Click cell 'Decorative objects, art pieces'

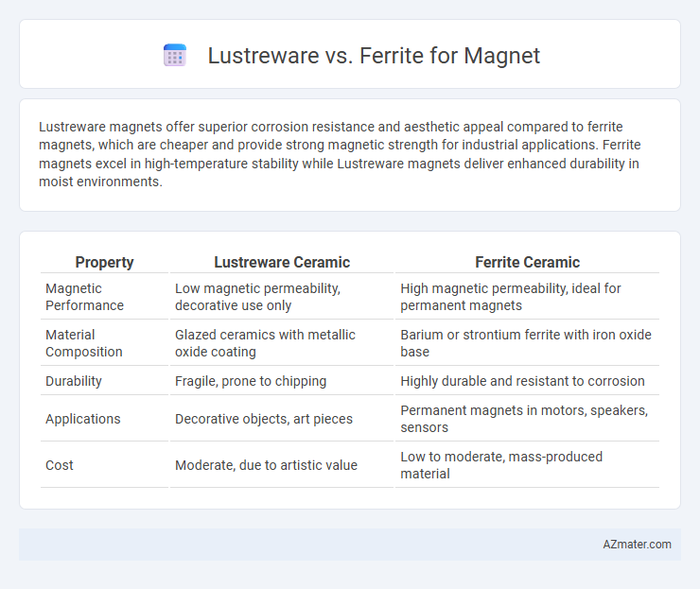coord(264,419)
